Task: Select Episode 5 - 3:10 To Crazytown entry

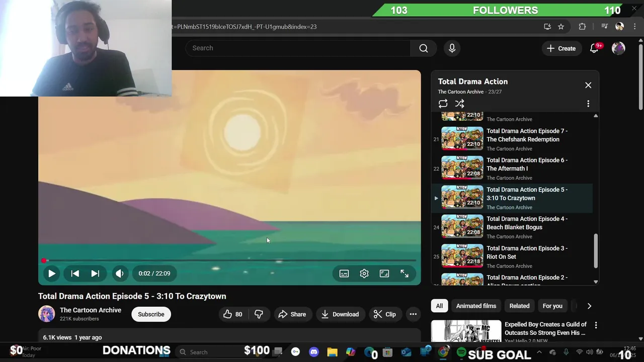Action: (512, 198)
